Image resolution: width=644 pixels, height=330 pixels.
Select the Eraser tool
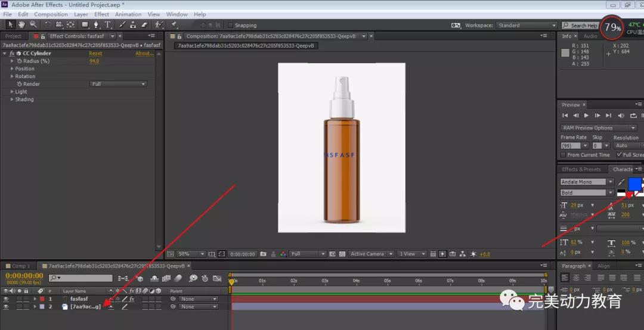(145, 25)
